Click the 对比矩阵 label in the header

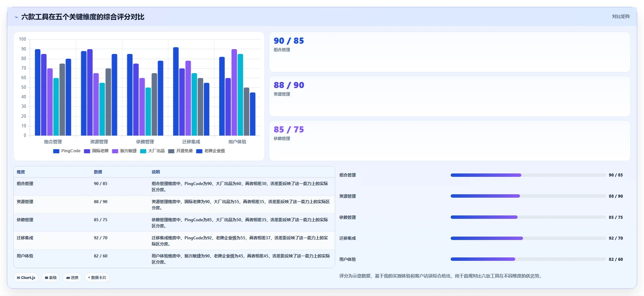[621, 16]
